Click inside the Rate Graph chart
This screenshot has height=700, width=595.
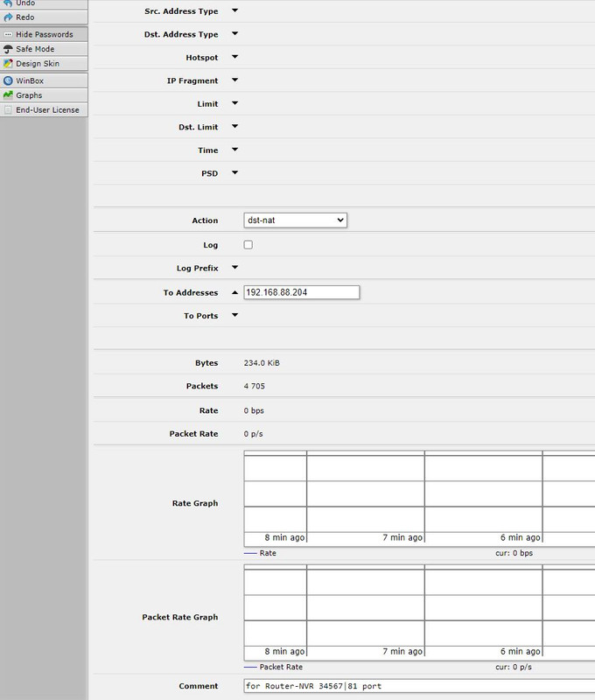click(x=419, y=498)
